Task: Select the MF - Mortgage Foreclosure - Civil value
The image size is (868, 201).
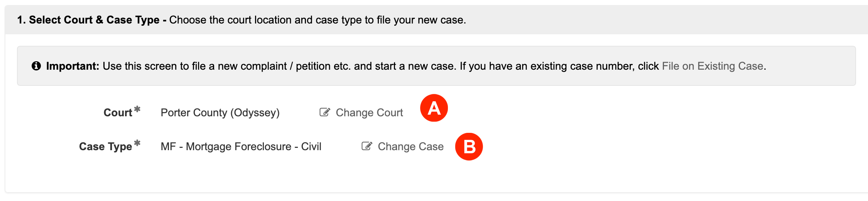Action: [241, 146]
